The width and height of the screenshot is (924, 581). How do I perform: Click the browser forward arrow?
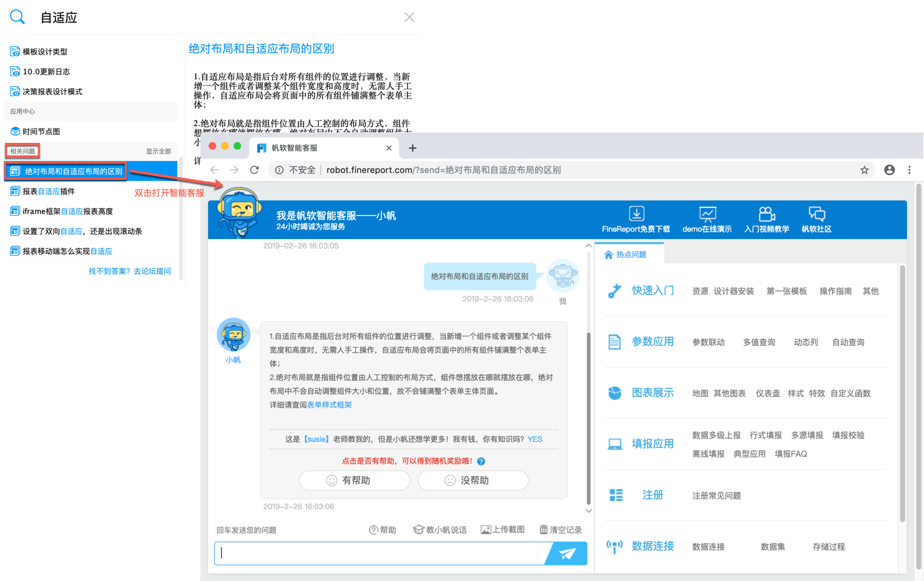pos(234,170)
